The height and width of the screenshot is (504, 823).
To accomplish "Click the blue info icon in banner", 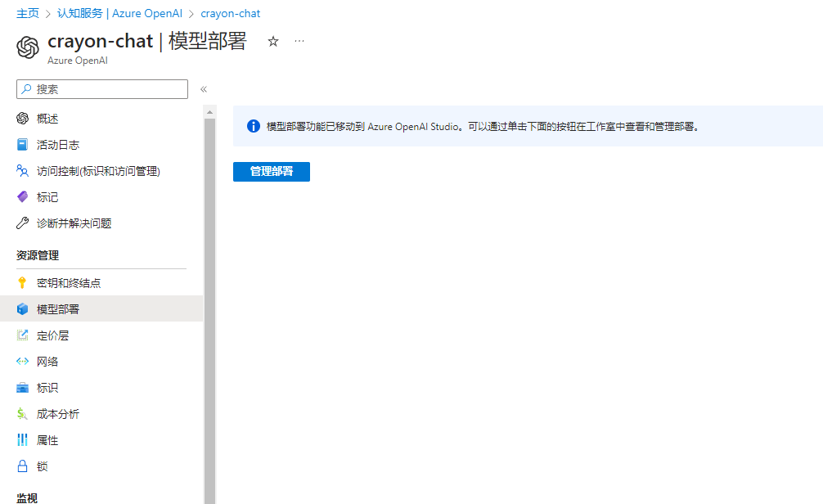I will [x=254, y=126].
